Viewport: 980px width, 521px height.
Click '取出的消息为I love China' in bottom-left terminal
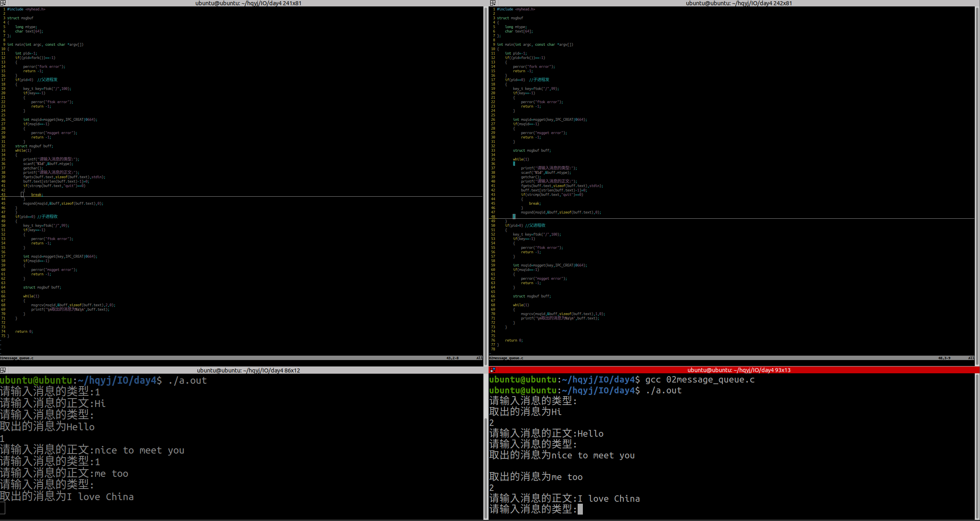pos(67,497)
